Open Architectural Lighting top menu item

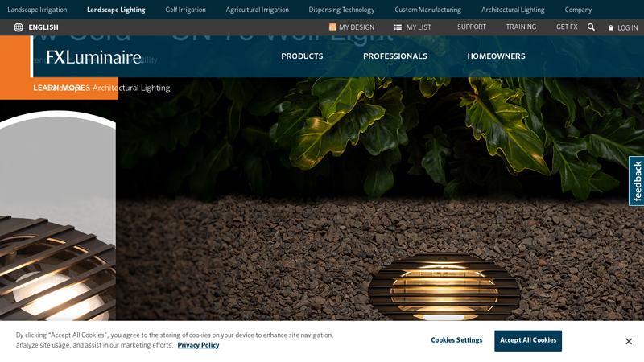513,10
